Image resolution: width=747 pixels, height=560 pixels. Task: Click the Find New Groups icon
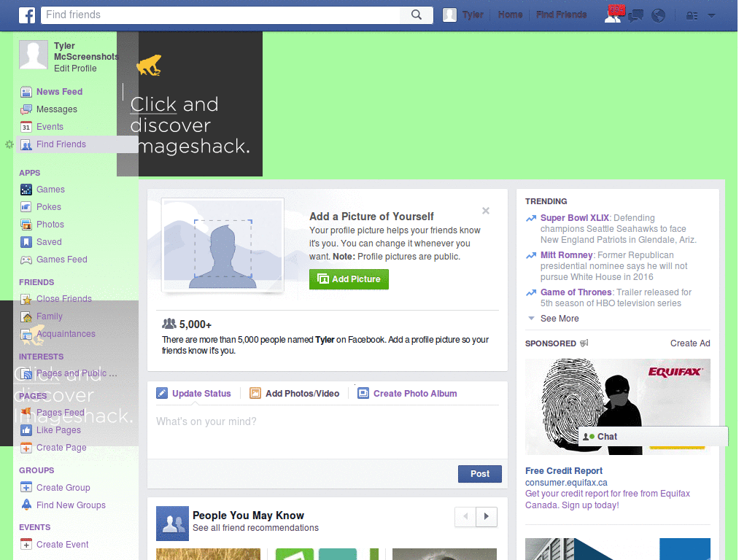[26, 505]
